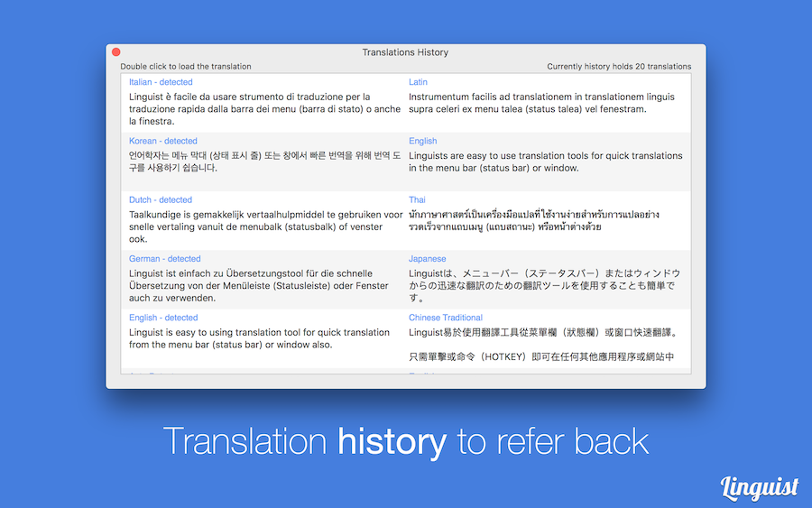Screen dimensions: 812x508
Task: Select translation 'Linguists are easy to use'
Action: 545,162
